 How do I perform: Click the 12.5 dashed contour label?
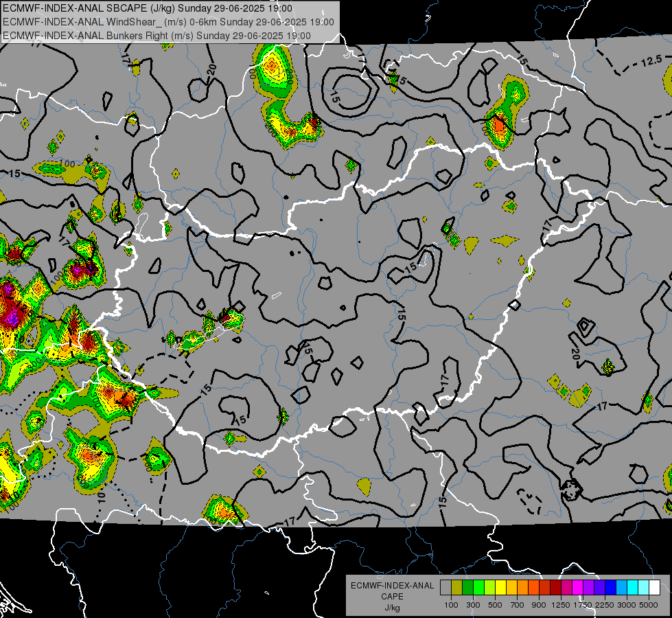click(651, 61)
